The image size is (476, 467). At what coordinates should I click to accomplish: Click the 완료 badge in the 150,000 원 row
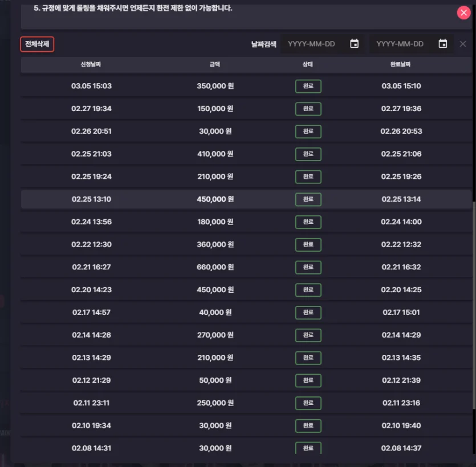(x=308, y=109)
